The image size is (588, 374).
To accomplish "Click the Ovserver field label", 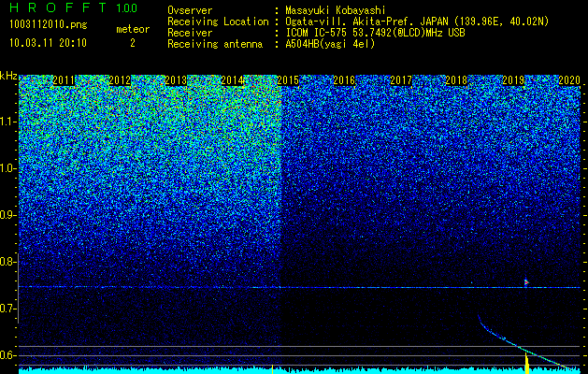I will click(x=190, y=10).
